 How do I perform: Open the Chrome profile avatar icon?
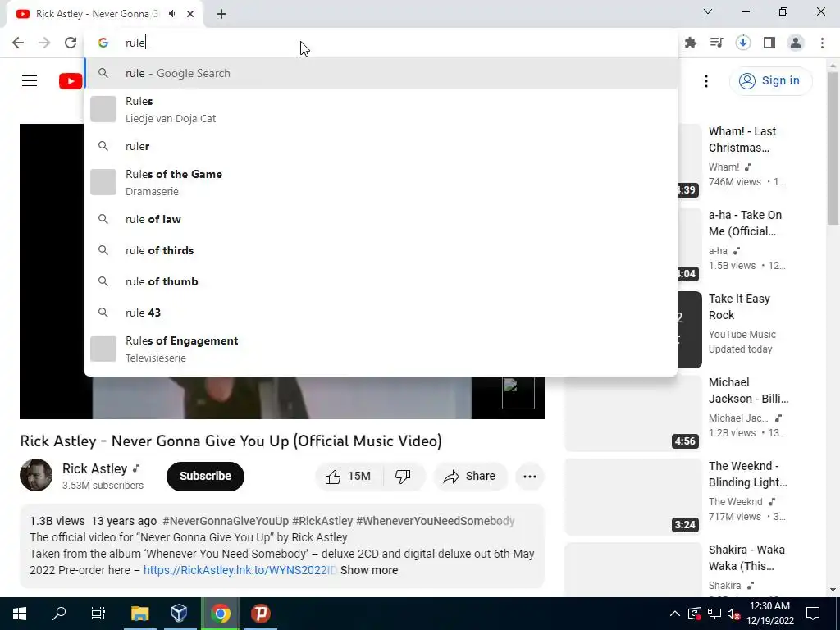click(x=796, y=43)
